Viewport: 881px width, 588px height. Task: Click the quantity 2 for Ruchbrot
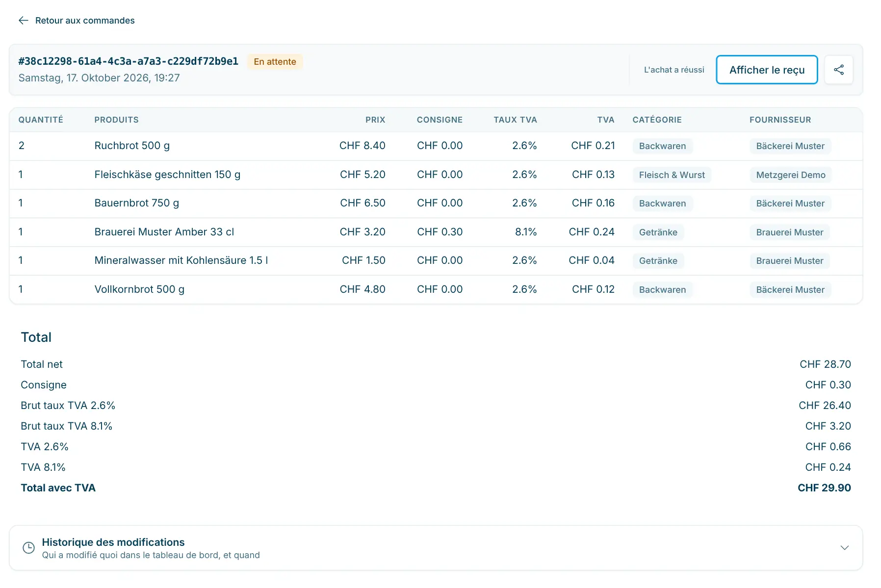22,146
